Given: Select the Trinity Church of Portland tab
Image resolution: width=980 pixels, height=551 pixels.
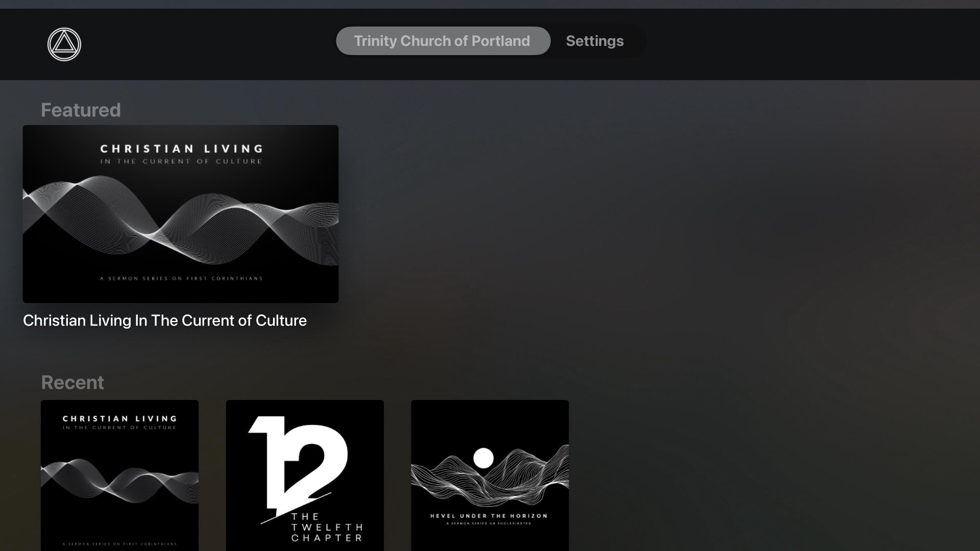Looking at the screenshot, I should point(443,41).
